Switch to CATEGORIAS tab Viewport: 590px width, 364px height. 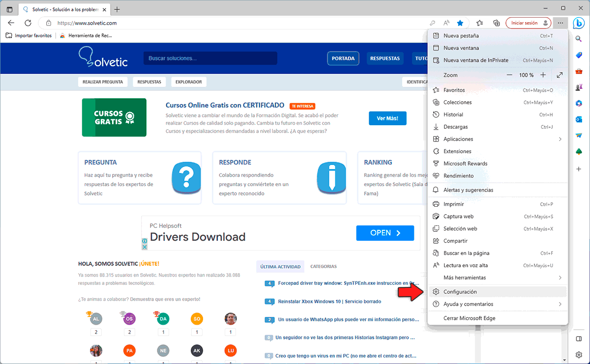[x=324, y=267]
